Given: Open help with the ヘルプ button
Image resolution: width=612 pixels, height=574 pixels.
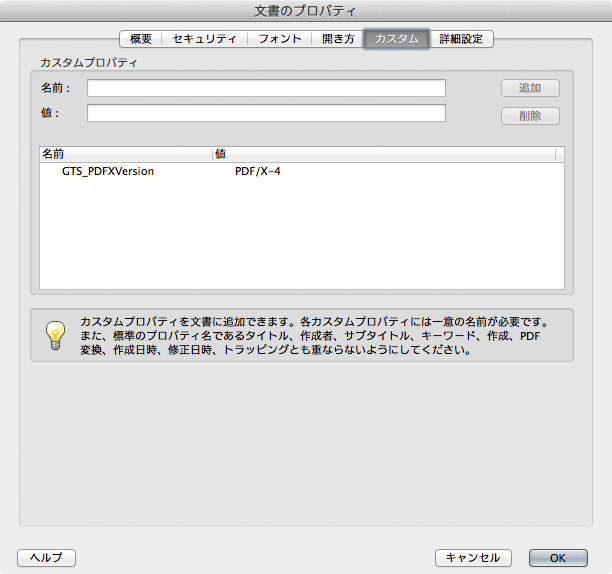Looking at the screenshot, I should point(46,558).
